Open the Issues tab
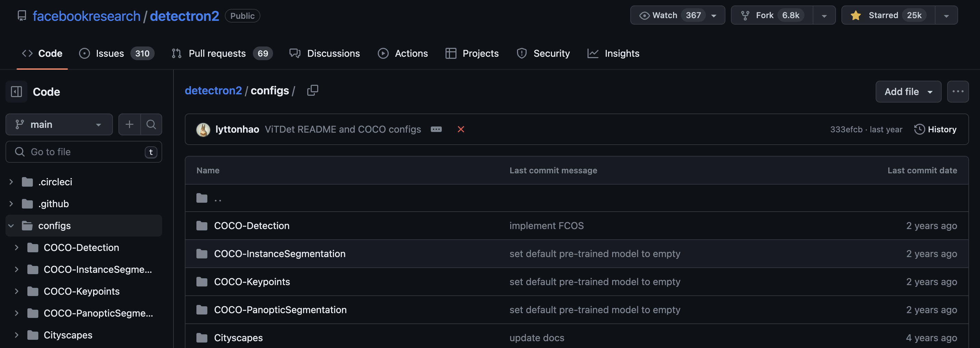Viewport: 980px width, 348px height. (x=116, y=53)
